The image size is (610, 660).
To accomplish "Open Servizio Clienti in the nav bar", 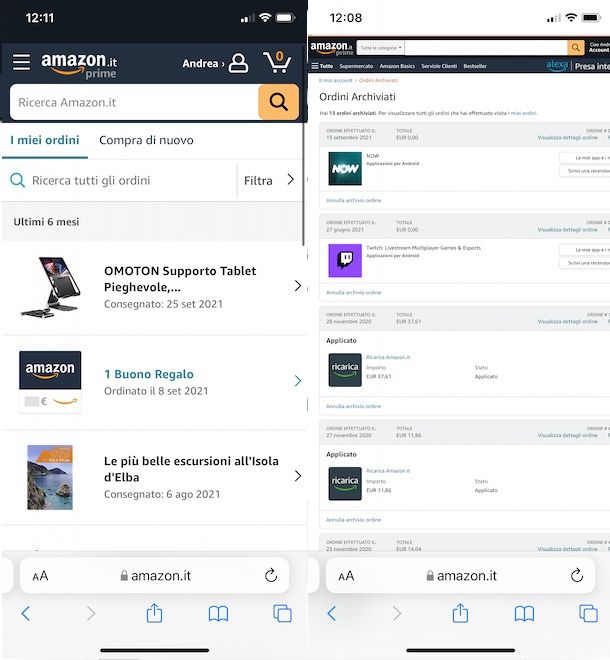I will point(439,66).
